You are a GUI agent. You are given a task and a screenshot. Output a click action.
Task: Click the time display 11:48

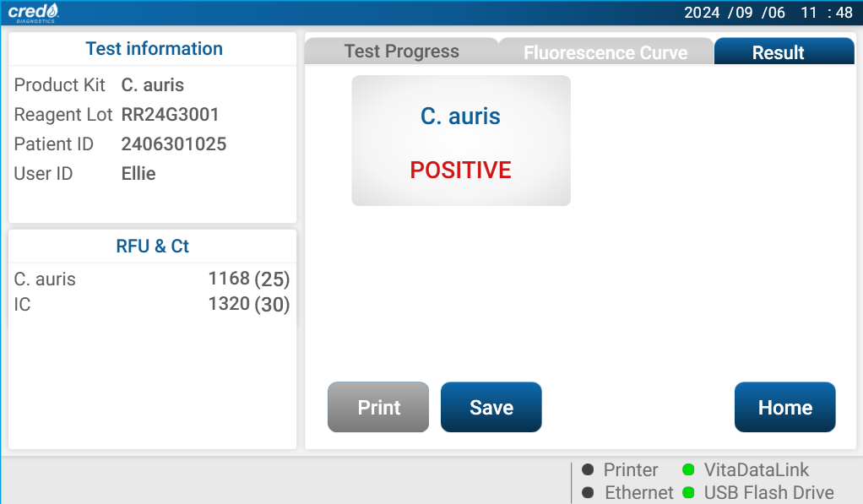(827, 13)
